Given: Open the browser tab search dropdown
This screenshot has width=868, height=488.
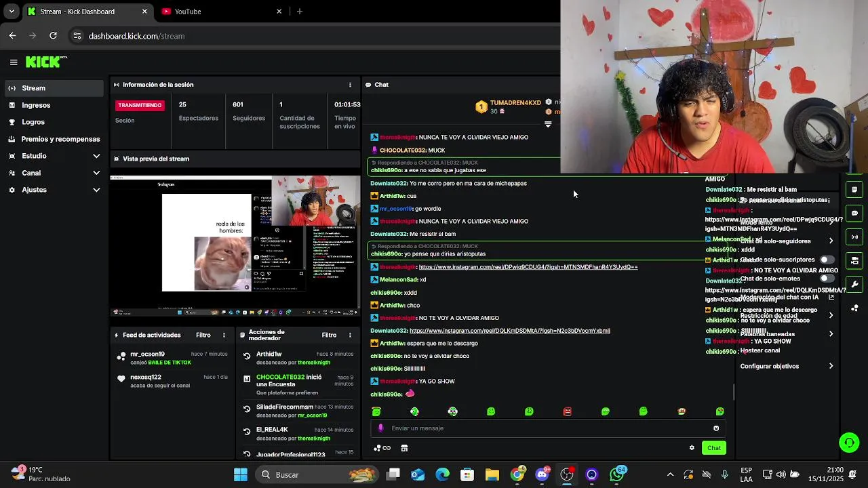Looking at the screenshot, I should click(x=11, y=12).
